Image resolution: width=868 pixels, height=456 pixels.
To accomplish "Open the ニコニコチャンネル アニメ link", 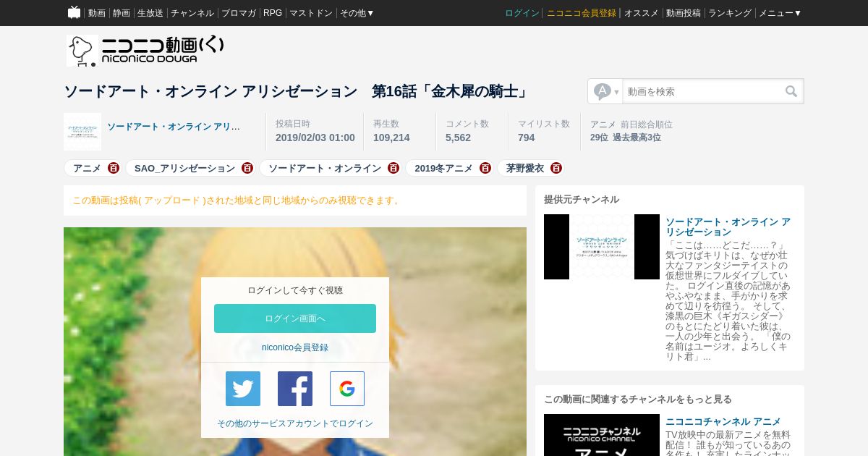I will pyautogui.click(x=723, y=421).
